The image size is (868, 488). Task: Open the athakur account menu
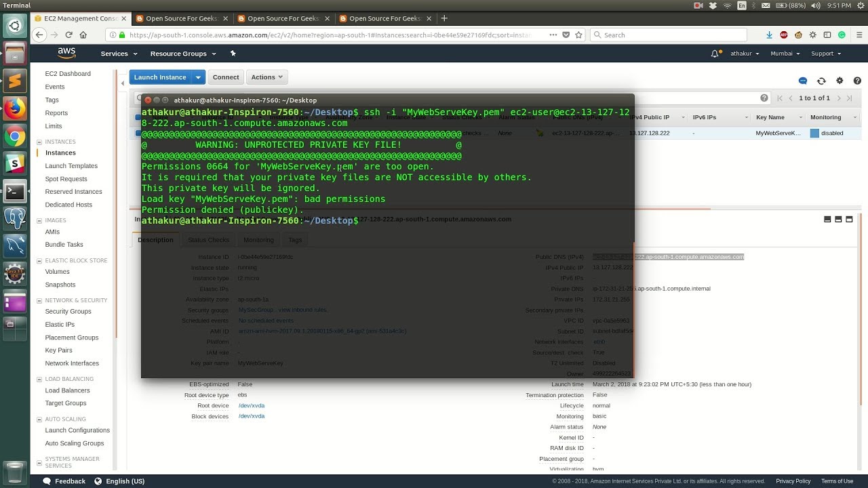(745, 54)
